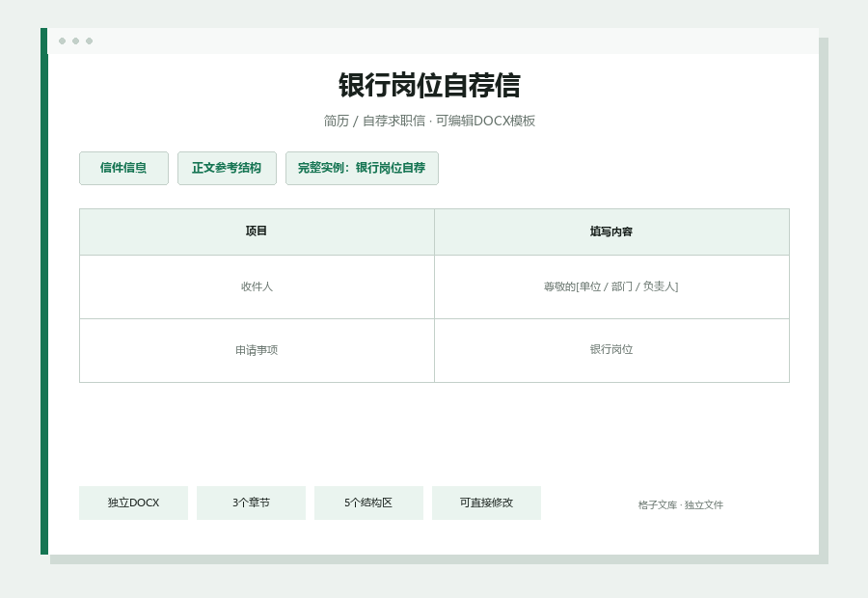Viewport: 868px width, 598px height.
Task: Click the 独立DOCX tag button
Action: [x=133, y=503]
